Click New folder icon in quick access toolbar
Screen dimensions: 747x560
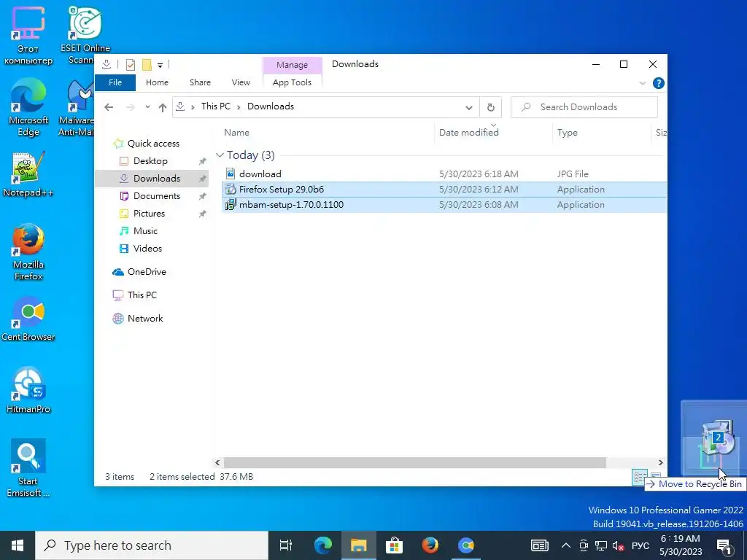coord(147,64)
